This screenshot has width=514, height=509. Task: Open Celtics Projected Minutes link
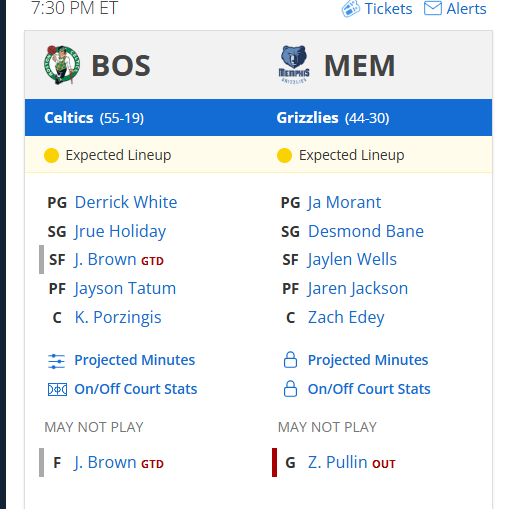pos(135,360)
